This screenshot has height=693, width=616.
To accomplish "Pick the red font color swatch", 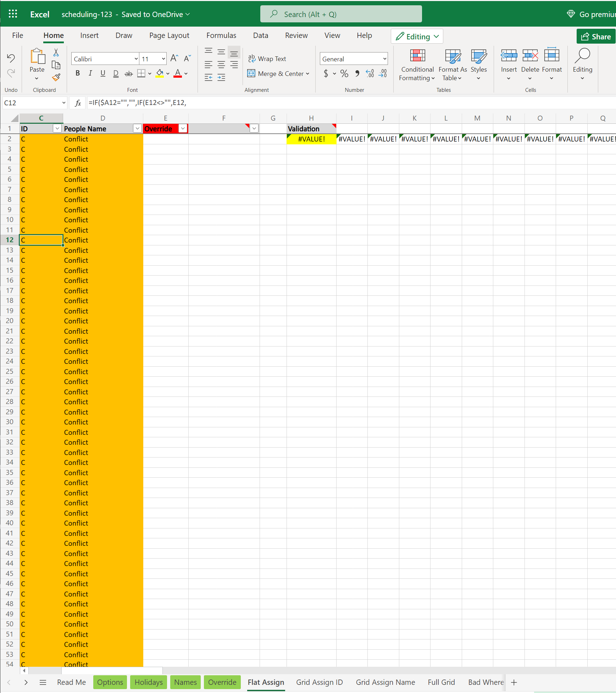I will (x=177, y=76).
